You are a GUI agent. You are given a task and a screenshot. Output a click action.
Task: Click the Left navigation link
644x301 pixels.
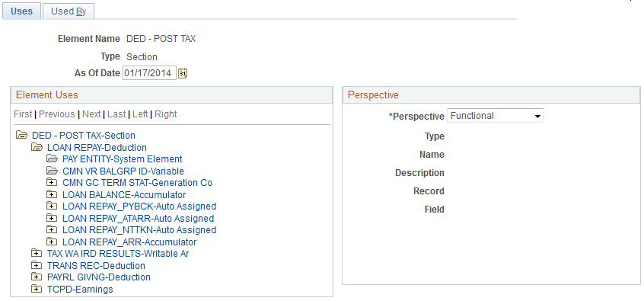140,114
